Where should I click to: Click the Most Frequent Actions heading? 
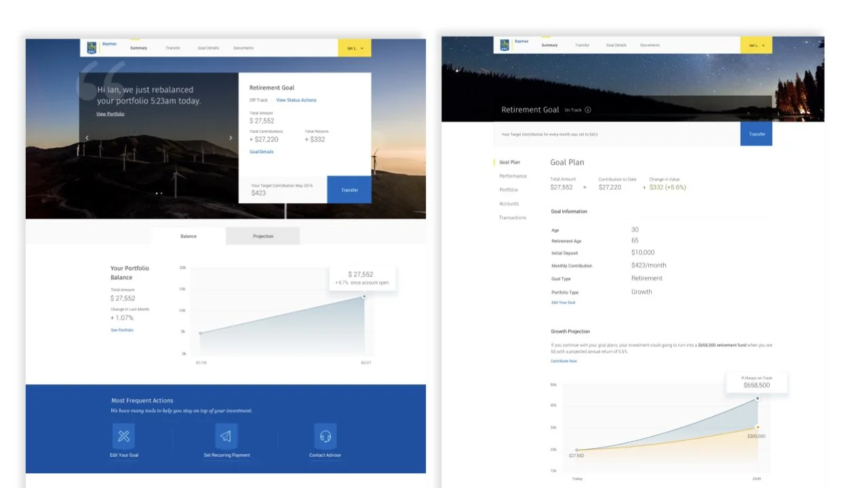click(x=142, y=401)
